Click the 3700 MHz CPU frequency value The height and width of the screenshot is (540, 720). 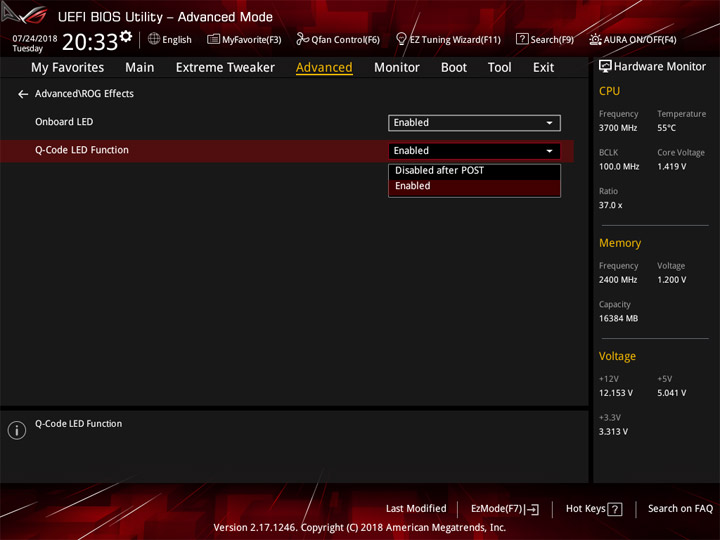(618, 128)
